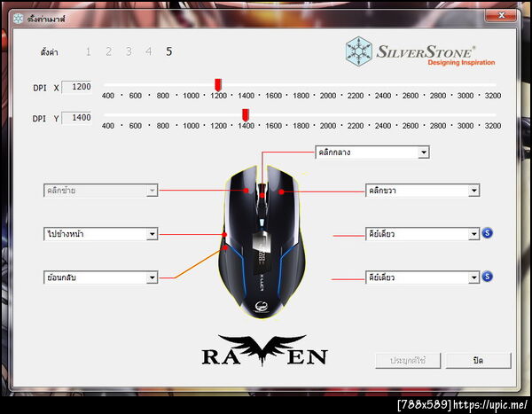The width and height of the screenshot is (532, 414).
Task: Click the ปิด close button
Action: [478, 361]
